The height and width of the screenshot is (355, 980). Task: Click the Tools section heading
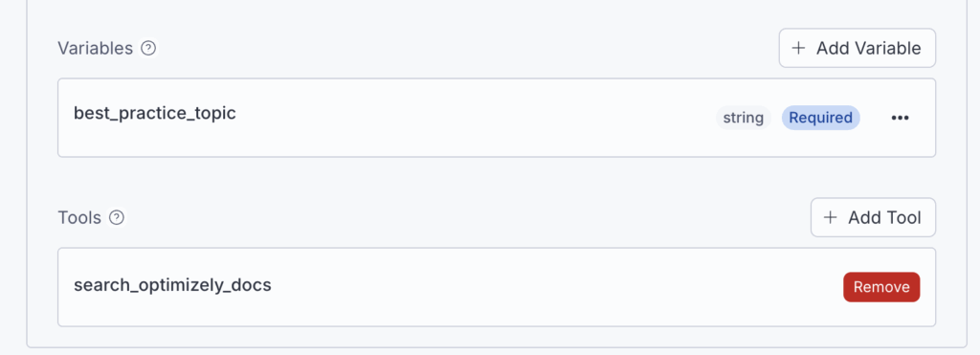point(79,217)
